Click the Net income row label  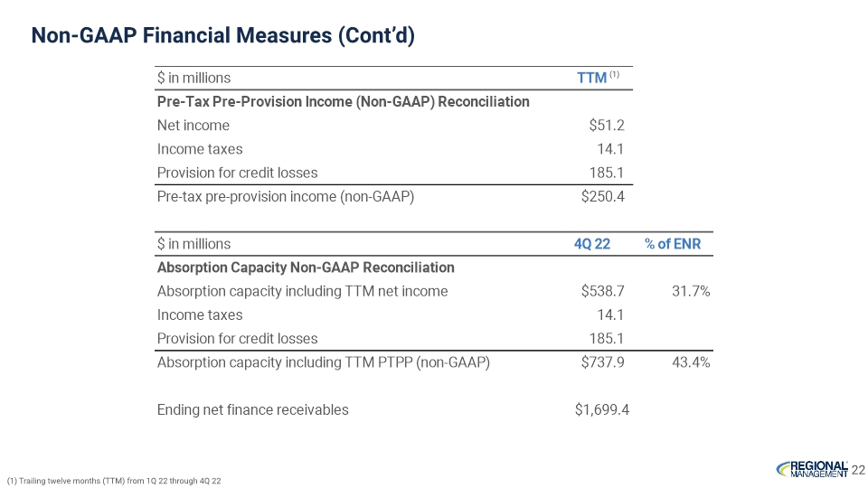click(193, 126)
